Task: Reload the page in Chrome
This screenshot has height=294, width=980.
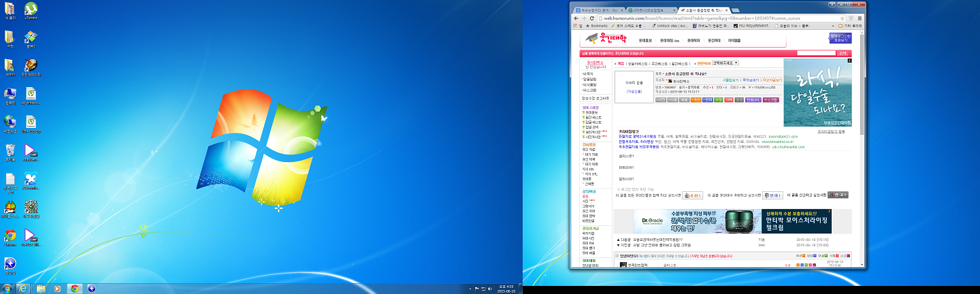Action: click(593, 18)
